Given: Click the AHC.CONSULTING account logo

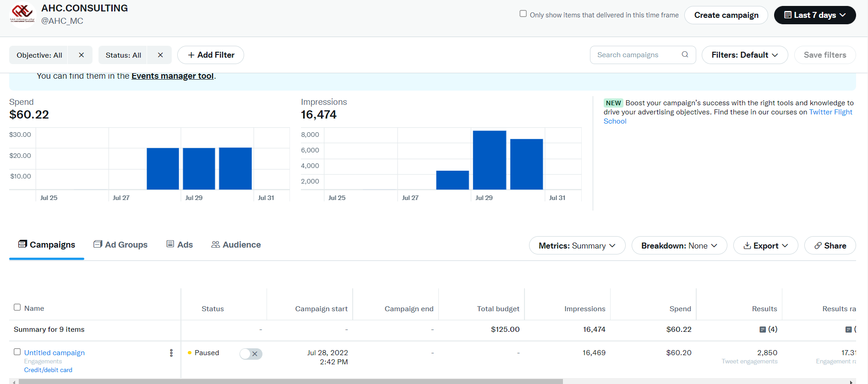Looking at the screenshot, I should pyautogui.click(x=22, y=15).
